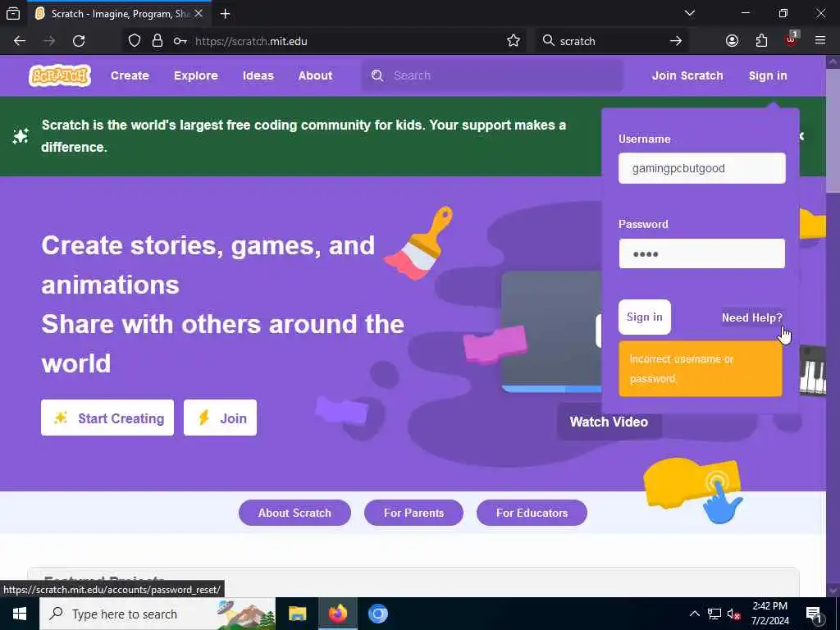
Task: Click the muted volume icon in tray
Action: 733,614
